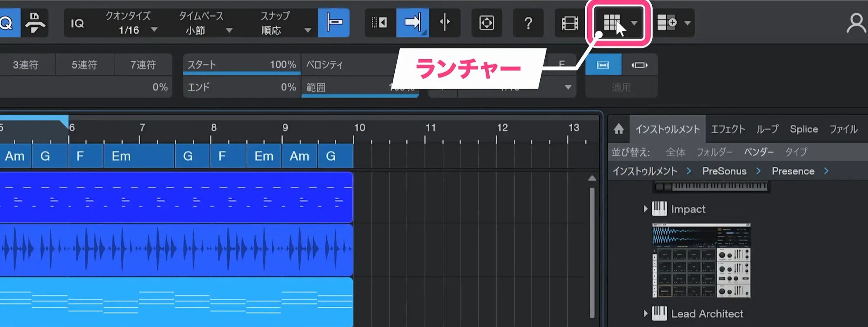Image resolution: width=868 pixels, height=327 pixels.
Task: Click the target crosshair toolbar icon
Action: [486, 23]
